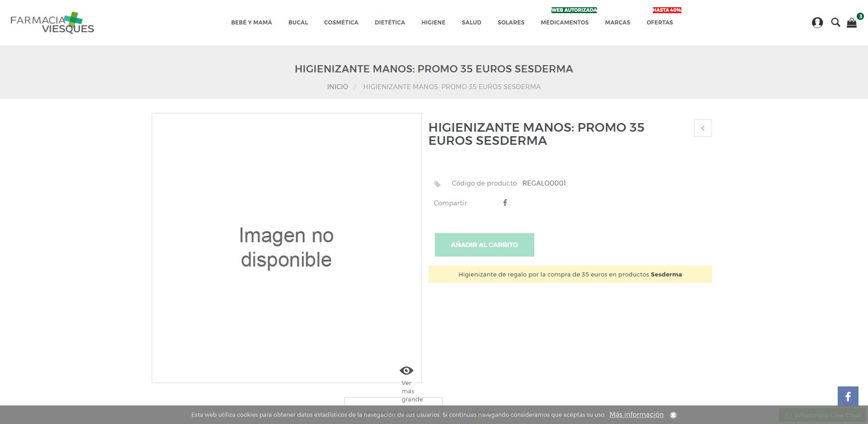Screen dimensions: 868x424
Task: Click the WEB AUTORIZADA badge
Action: [x=574, y=10]
